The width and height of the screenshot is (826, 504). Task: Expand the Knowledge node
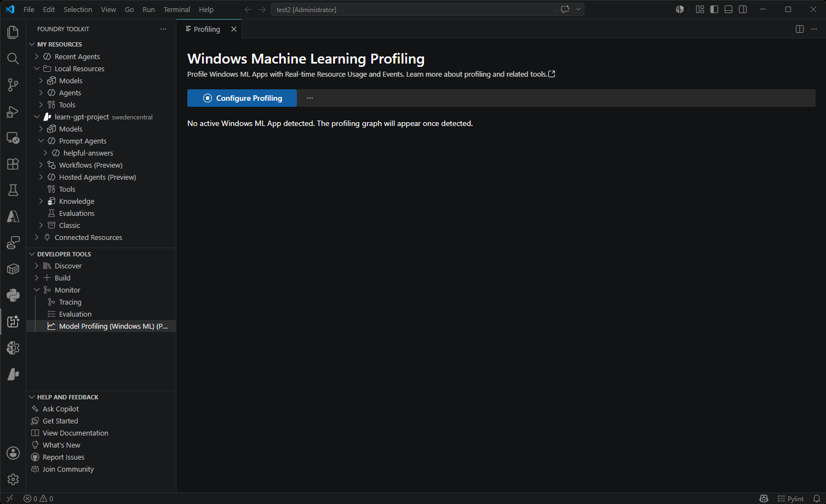(41, 201)
